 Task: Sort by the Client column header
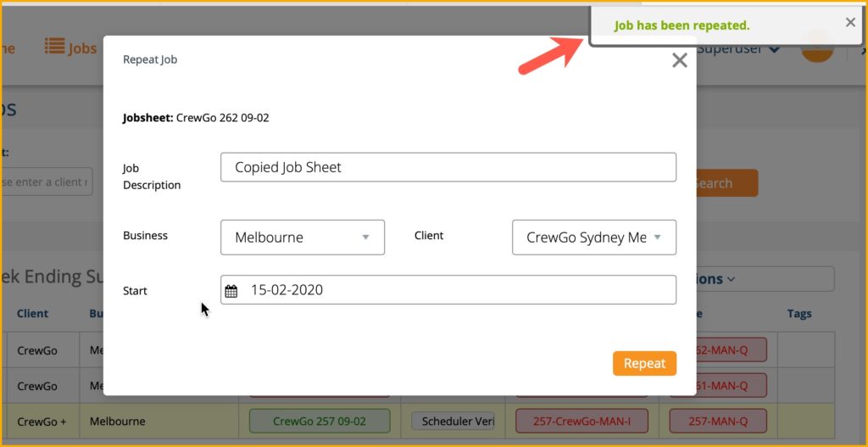[x=32, y=313]
